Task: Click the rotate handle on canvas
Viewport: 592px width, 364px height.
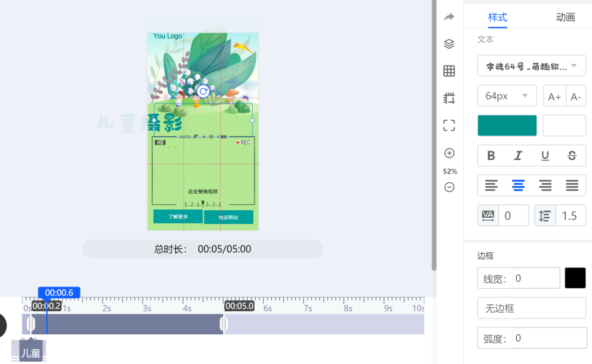Action: (x=203, y=91)
